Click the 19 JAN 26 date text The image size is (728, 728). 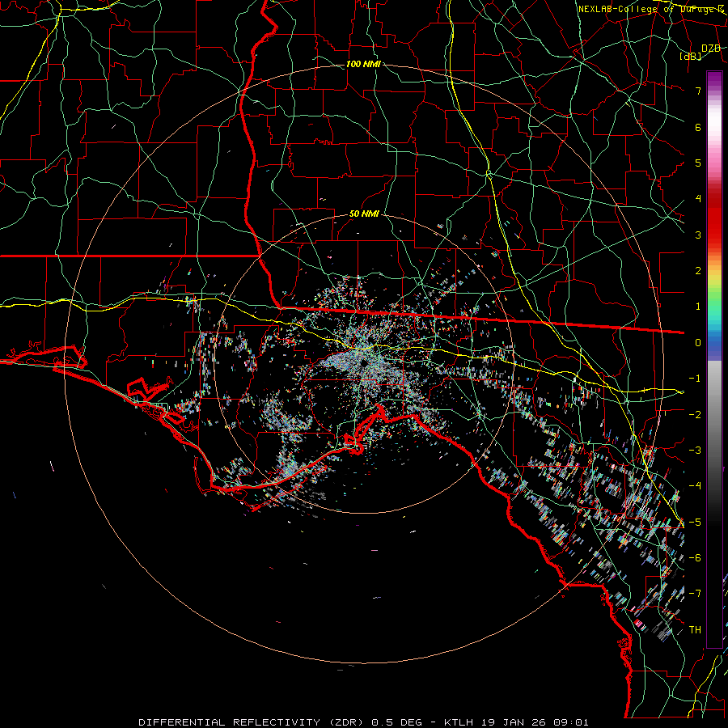click(513, 722)
